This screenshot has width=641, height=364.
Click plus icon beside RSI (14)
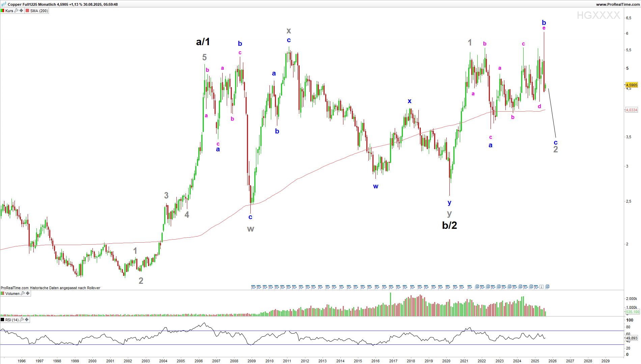click(27, 320)
